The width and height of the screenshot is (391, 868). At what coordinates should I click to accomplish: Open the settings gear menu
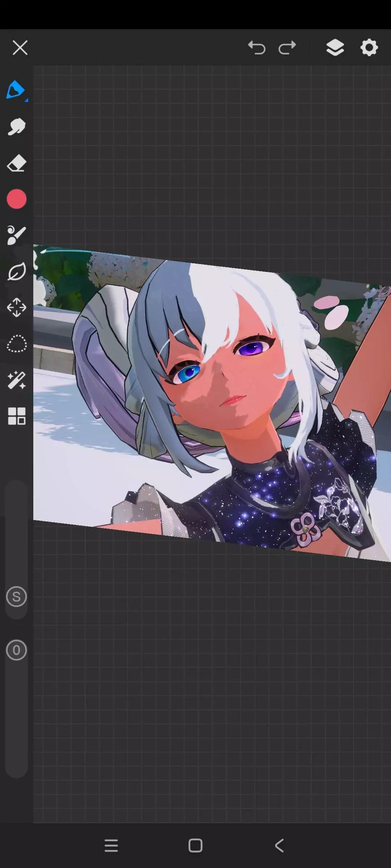coord(369,47)
